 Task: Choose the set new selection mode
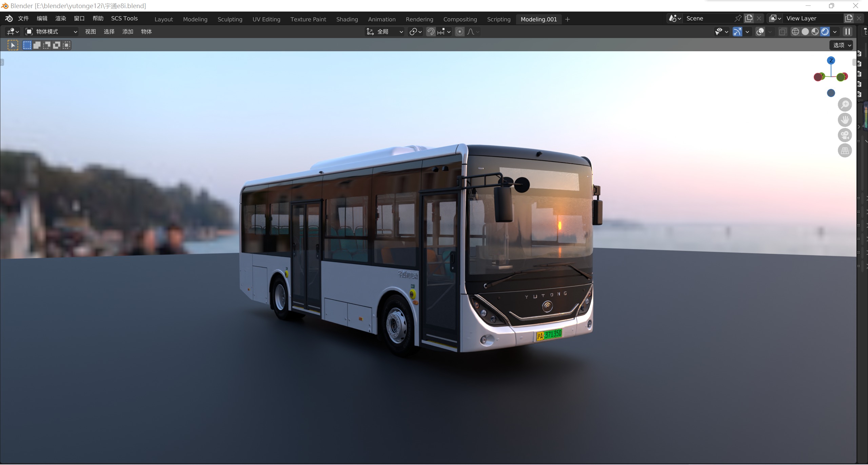point(27,45)
